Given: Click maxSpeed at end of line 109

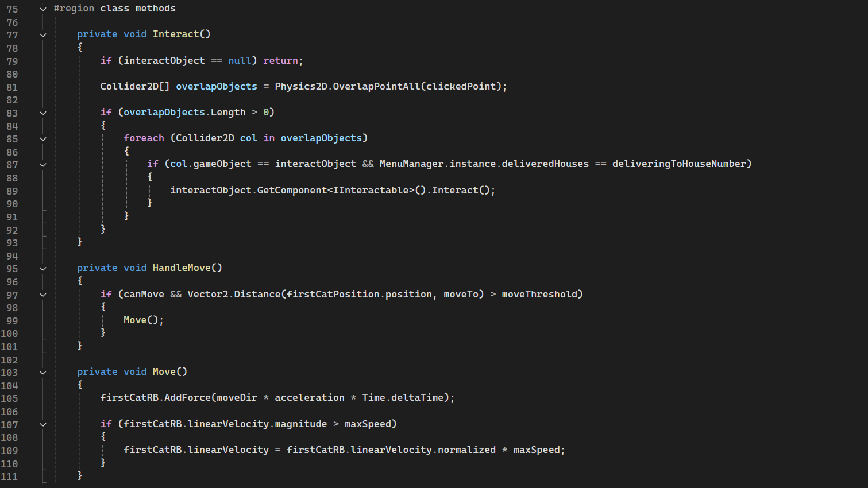Looking at the screenshot, I should [x=537, y=450].
